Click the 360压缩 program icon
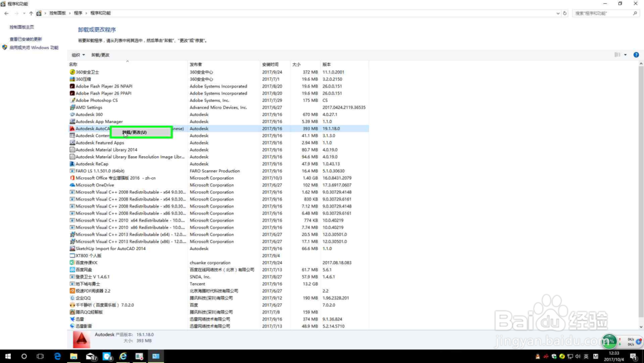 (x=72, y=79)
